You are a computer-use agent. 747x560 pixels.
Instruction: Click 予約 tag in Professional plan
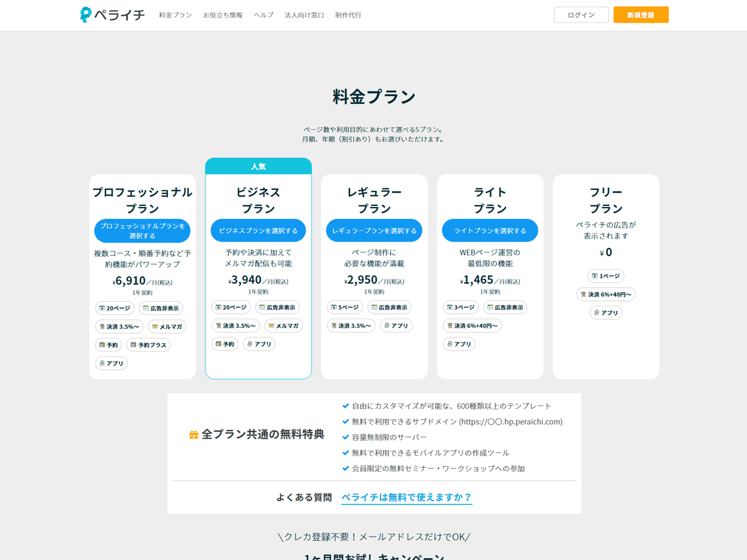[109, 345]
